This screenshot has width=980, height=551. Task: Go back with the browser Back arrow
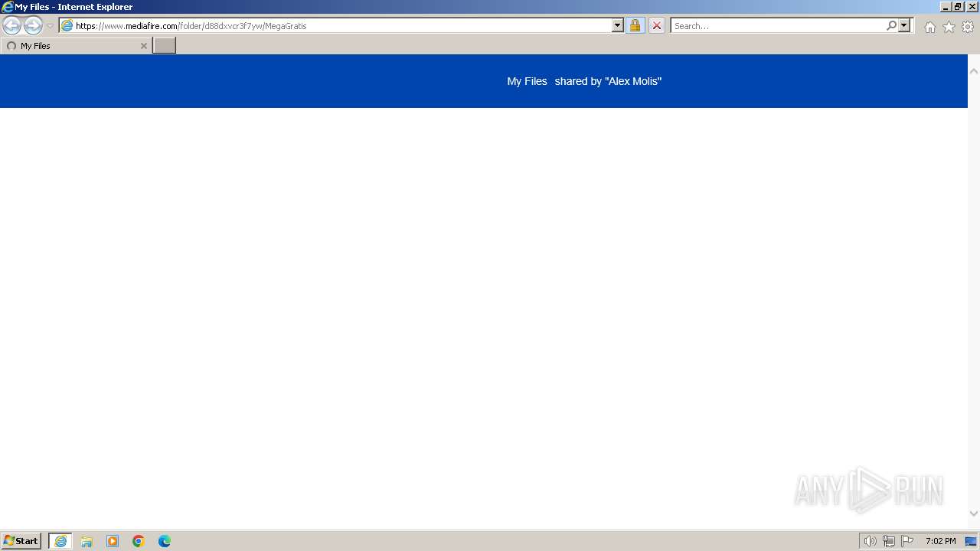coord(11,25)
